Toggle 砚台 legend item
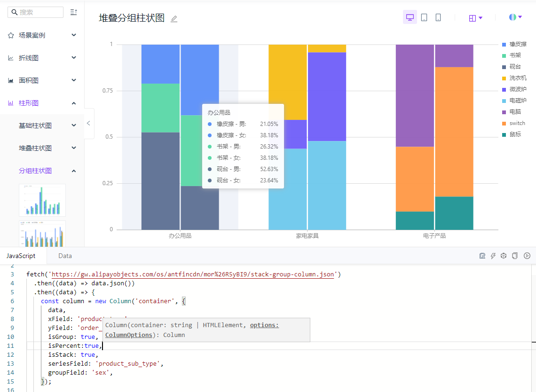 click(512, 67)
